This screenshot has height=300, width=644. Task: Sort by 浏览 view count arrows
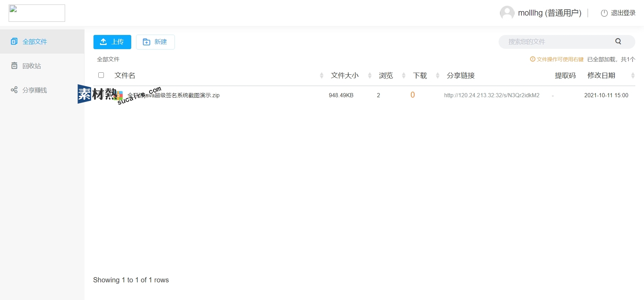[x=403, y=75]
